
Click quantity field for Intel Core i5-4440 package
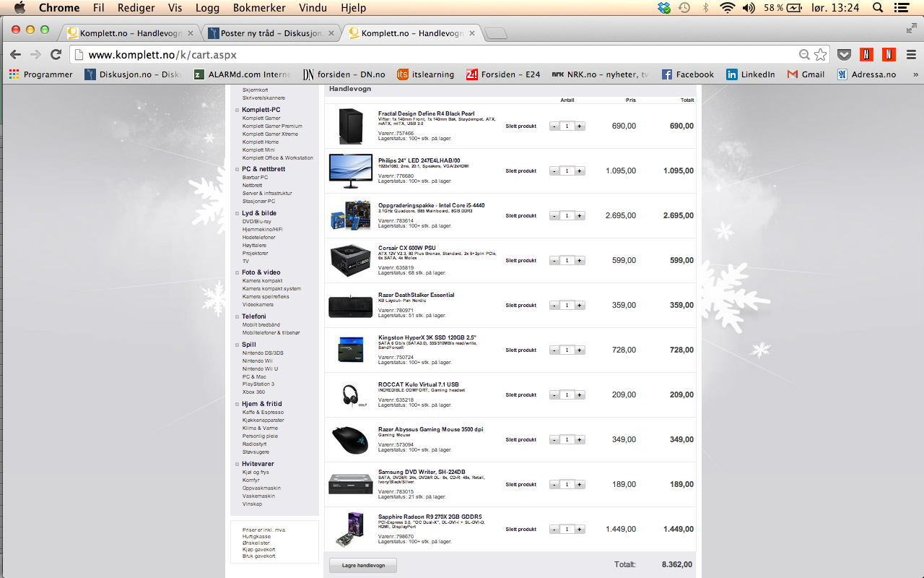567,216
